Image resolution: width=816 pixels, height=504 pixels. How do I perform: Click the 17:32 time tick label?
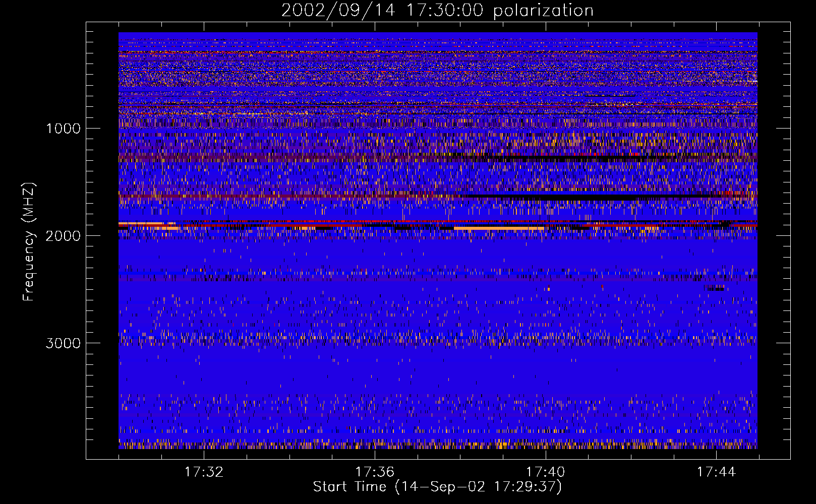pyautogui.click(x=204, y=472)
